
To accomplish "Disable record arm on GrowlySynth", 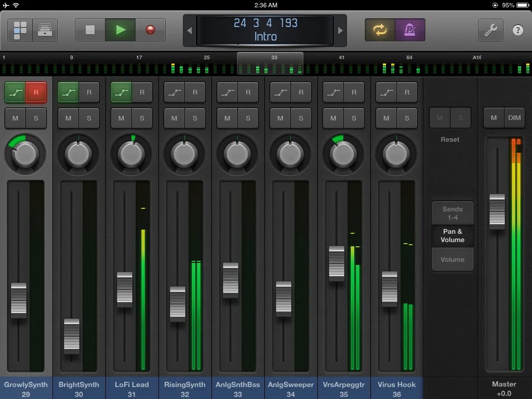I will (x=36, y=92).
